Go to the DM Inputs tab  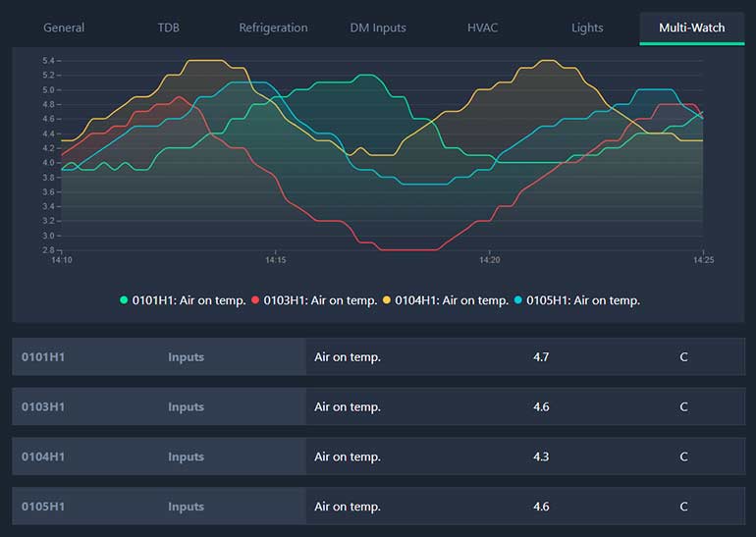click(x=378, y=27)
